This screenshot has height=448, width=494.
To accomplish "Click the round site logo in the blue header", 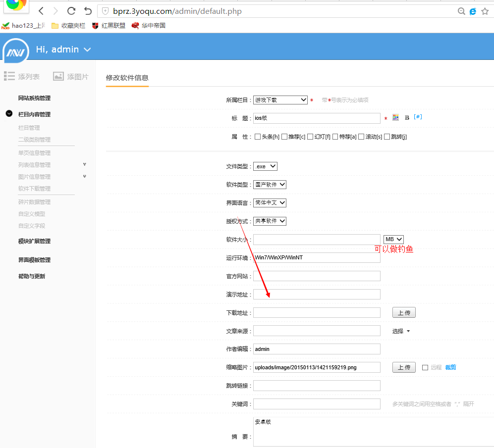I will pos(16,50).
